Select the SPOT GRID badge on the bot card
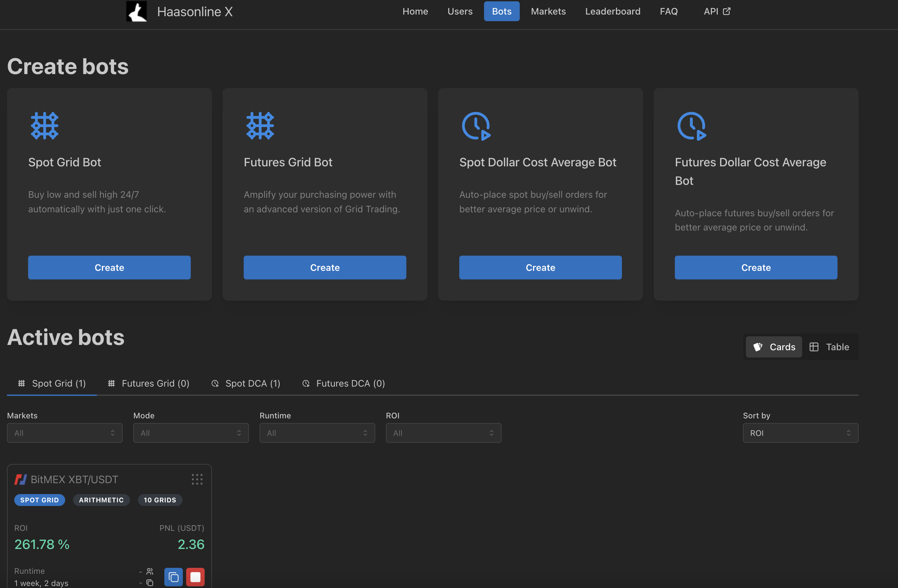Viewport: 898px width, 588px height. click(x=40, y=500)
